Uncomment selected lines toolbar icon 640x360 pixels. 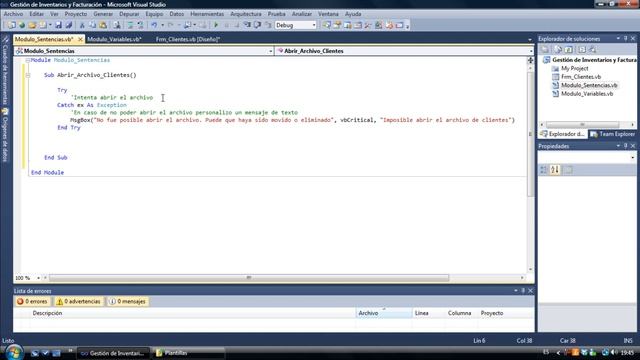140,25
